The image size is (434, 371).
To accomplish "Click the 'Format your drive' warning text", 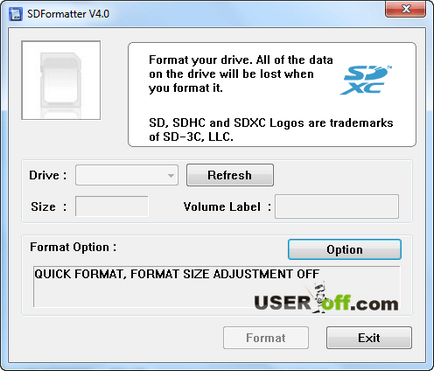I will [x=241, y=74].
